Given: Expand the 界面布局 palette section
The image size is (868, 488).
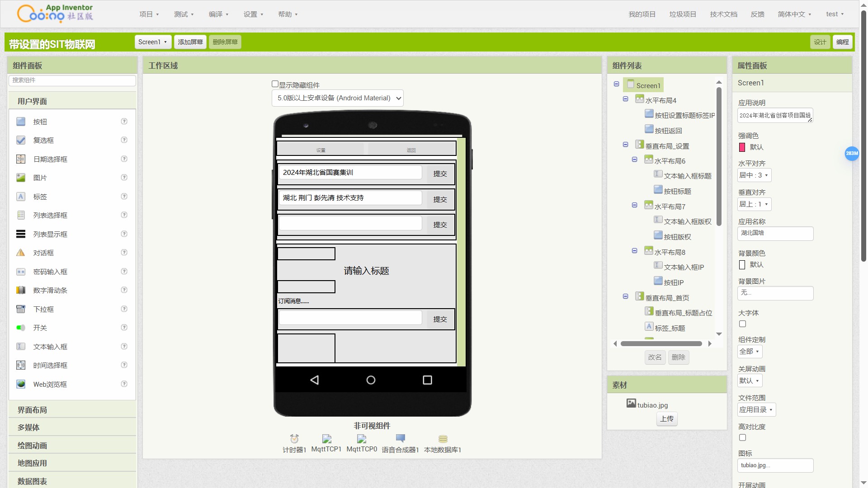Looking at the screenshot, I should [72, 410].
